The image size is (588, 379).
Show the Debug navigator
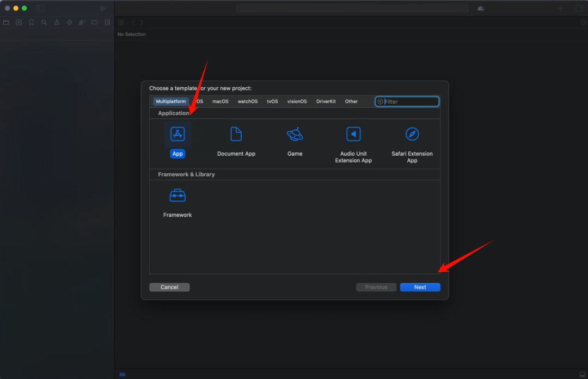click(x=82, y=22)
